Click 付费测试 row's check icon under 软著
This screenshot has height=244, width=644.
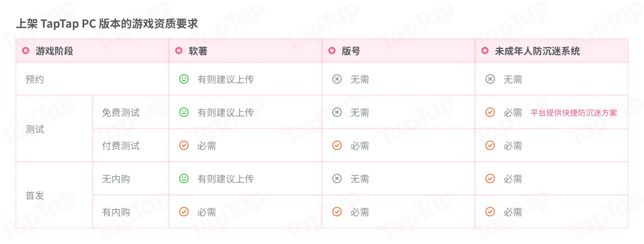184,145
